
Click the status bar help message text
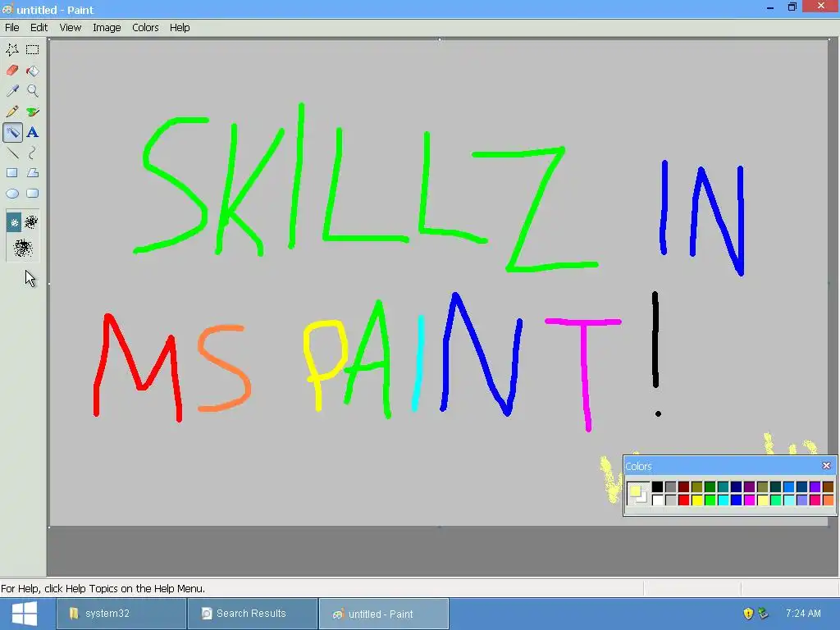click(103, 588)
